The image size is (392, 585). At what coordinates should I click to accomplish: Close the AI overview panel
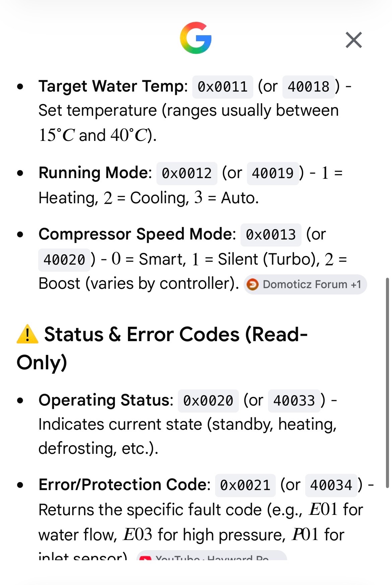pos(354,40)
